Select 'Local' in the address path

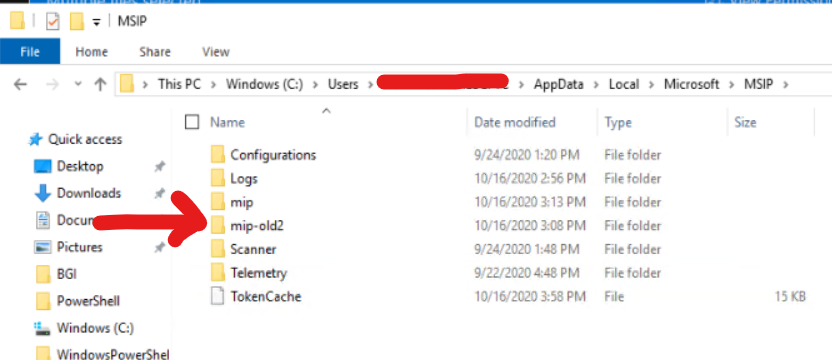pos(624,84)
